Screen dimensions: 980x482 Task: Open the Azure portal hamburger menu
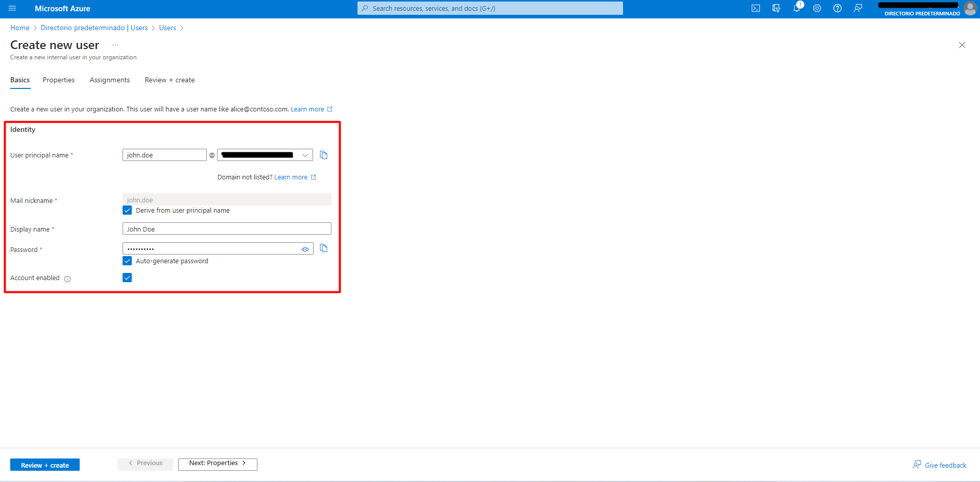pos(12,8)
